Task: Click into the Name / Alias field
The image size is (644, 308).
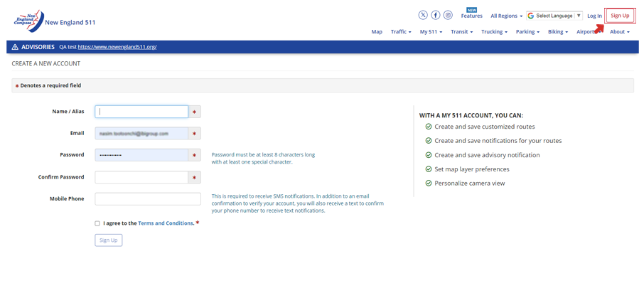Action: click(141, 112)
